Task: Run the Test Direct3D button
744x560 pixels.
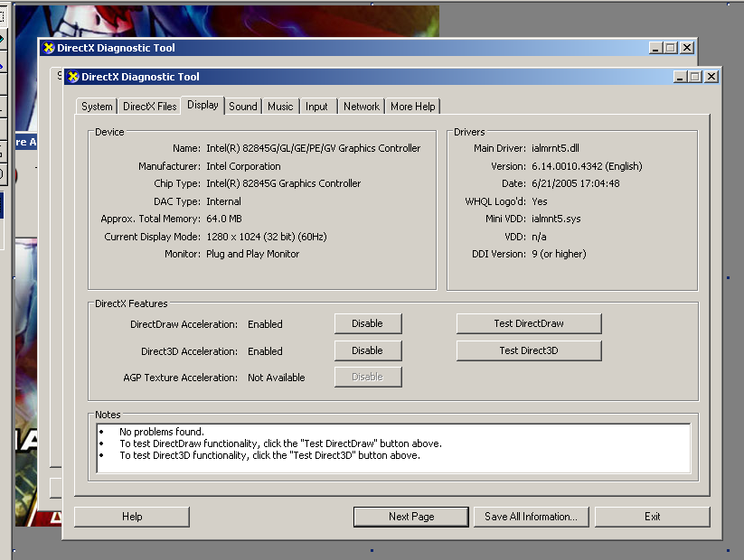Action: click(528, 350)
